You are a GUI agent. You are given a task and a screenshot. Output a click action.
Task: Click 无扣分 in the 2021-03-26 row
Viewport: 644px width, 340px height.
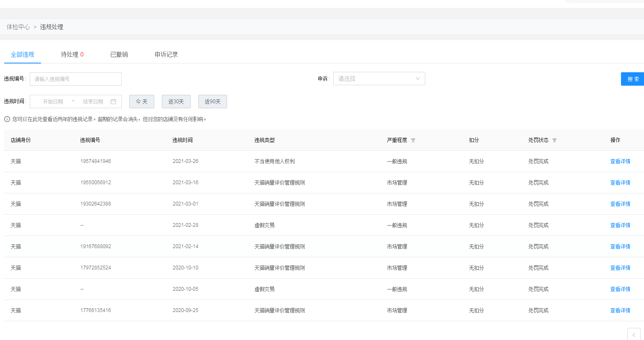476,161
